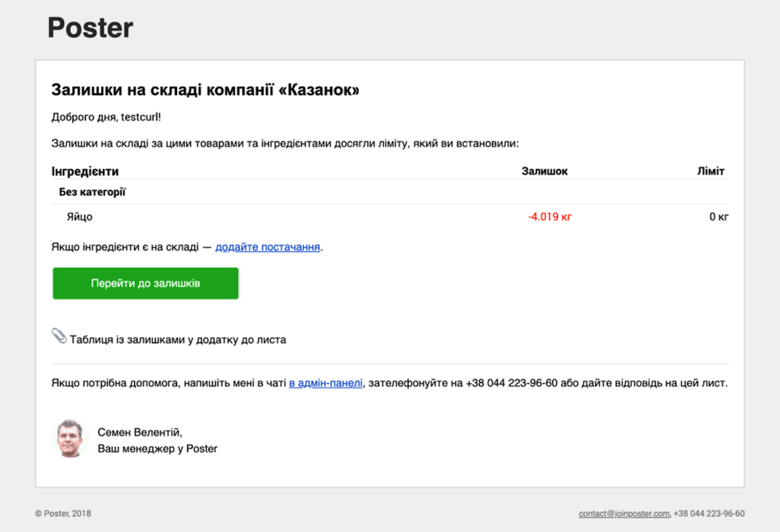Click the '© Poster, 2018' copyright text
Screen dimensions: 780x532
(63, 513)
